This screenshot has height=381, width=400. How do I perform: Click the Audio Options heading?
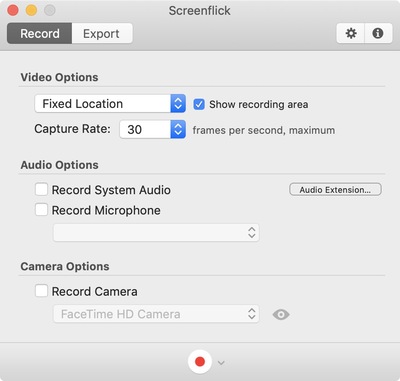[x=60, y=165]
